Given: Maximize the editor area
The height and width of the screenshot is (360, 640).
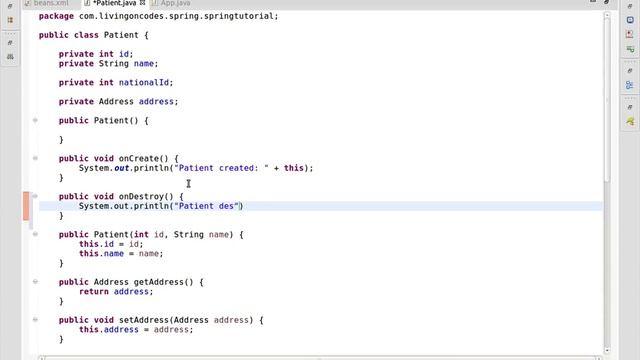Looking at the screenshot, I should click(607, 2).
